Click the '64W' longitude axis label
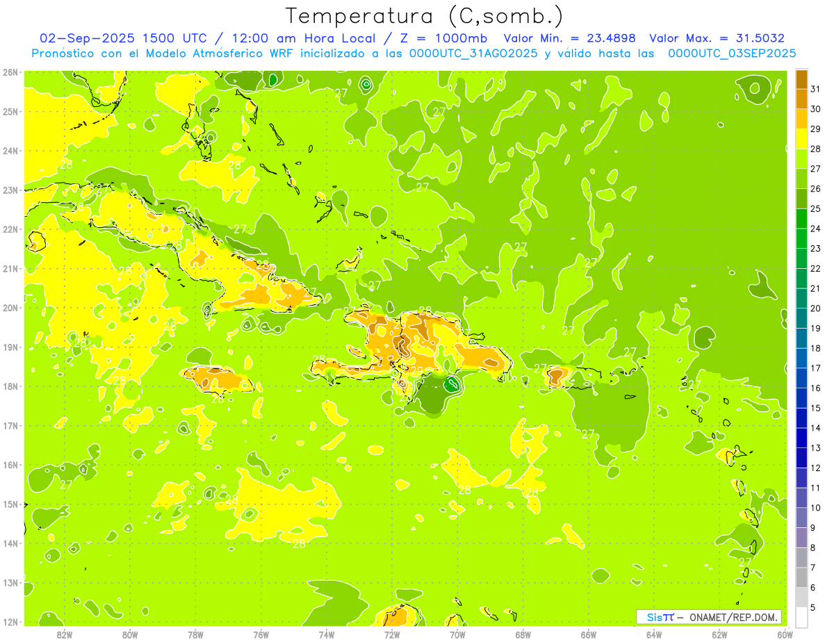 click(x=654, y=634)
